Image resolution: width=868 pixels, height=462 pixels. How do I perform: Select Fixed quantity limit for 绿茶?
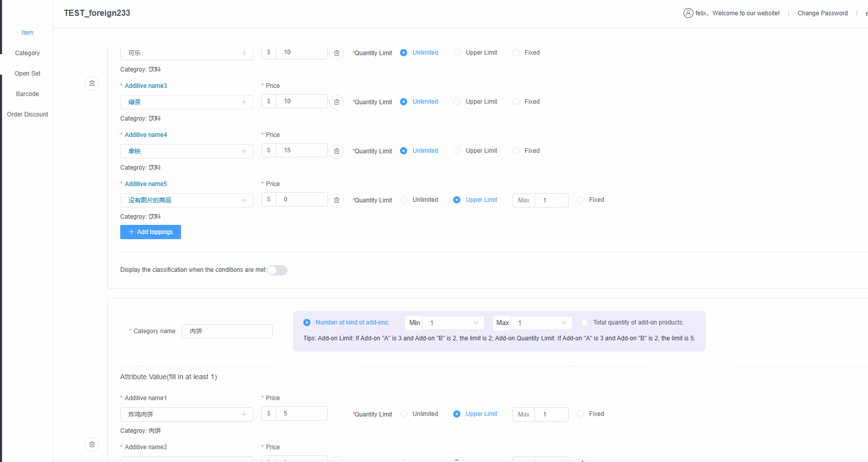516,102
